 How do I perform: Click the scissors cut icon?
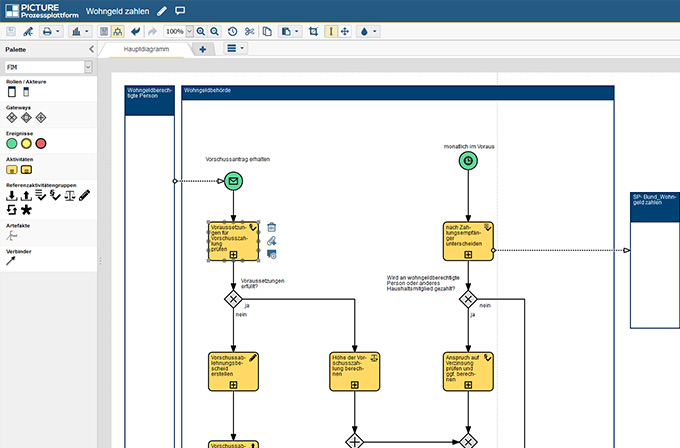tap(249, 31)
